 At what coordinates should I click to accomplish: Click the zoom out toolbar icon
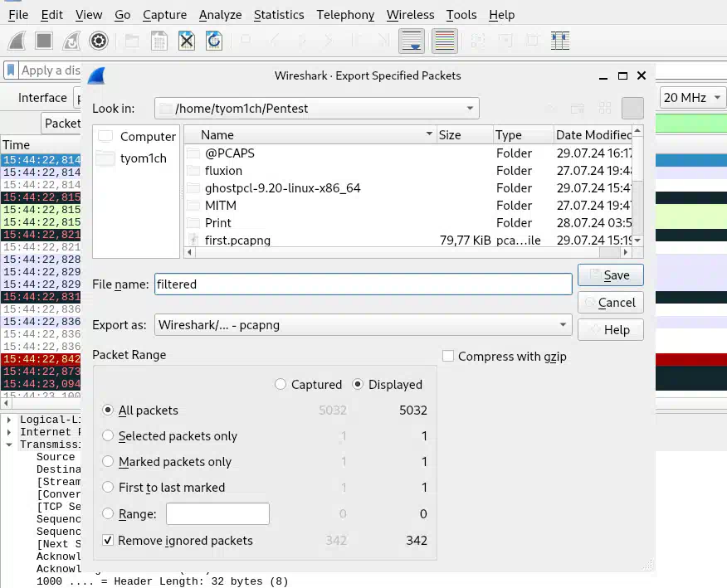click(505, 41)
